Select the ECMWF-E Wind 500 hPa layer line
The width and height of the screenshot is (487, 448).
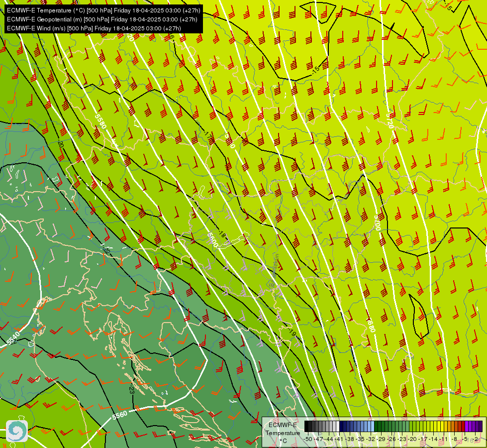pyautogui.click(x=94, y=28)
